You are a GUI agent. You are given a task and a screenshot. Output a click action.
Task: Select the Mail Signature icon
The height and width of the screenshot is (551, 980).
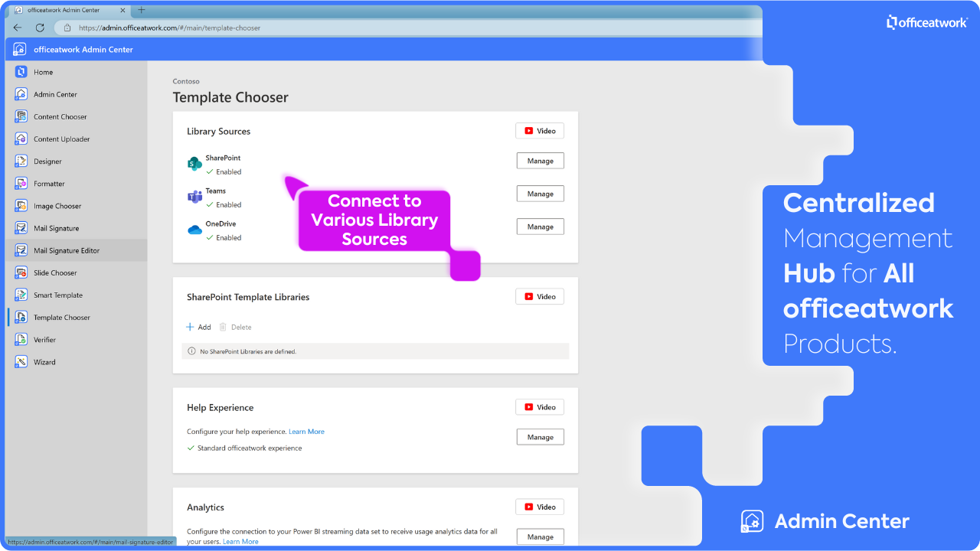pos(21,228)
